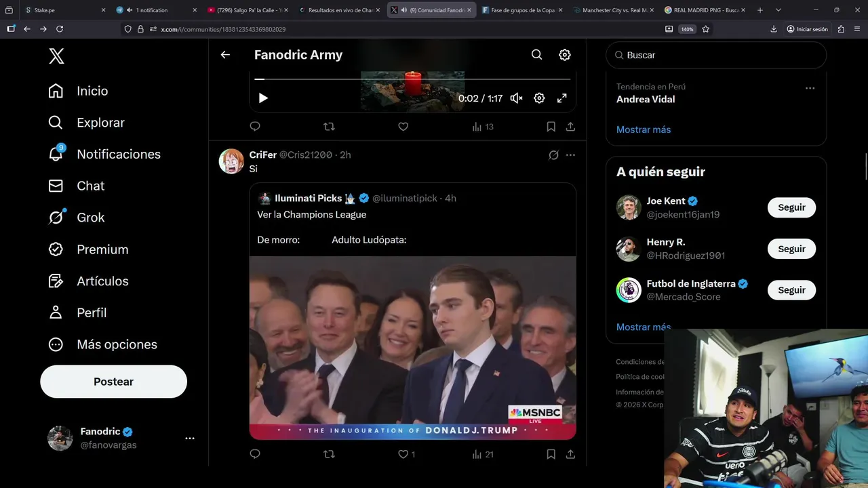Like CriFer's post with 1 like

pyautogui.click(x=406, y=454)
